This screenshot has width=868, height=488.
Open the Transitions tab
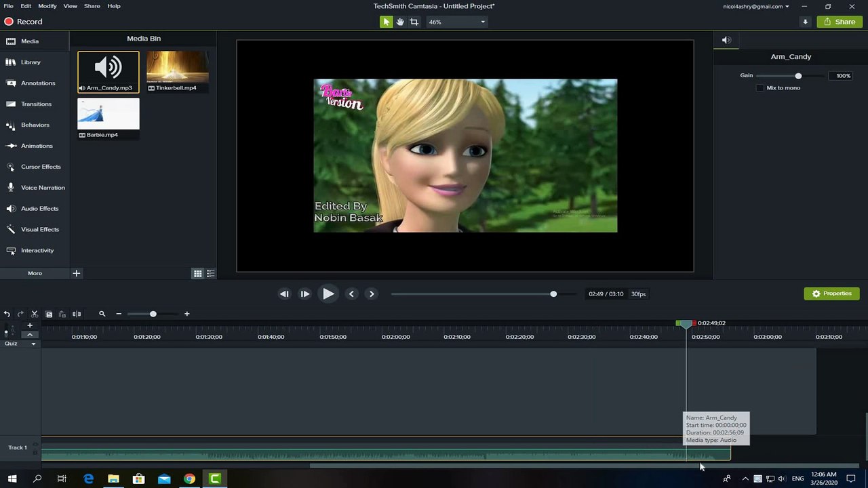point(35,104)
